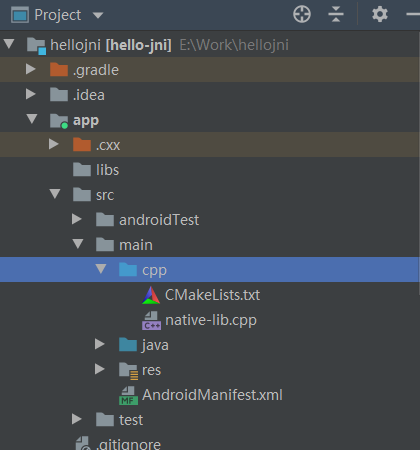Viewport: 420px width, 450px height.
Task: Click the androidTest folder icon
Action: tap(105, 220)
